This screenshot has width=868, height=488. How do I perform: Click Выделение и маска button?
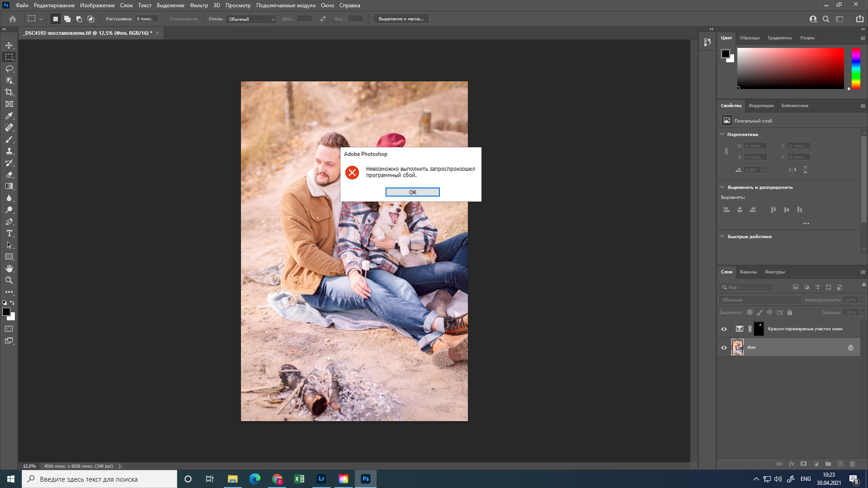[401, 19]
